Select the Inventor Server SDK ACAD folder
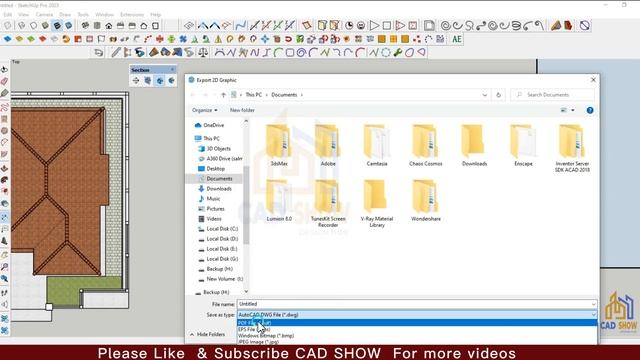Screen dimensions: 640x360 point(572,148)
